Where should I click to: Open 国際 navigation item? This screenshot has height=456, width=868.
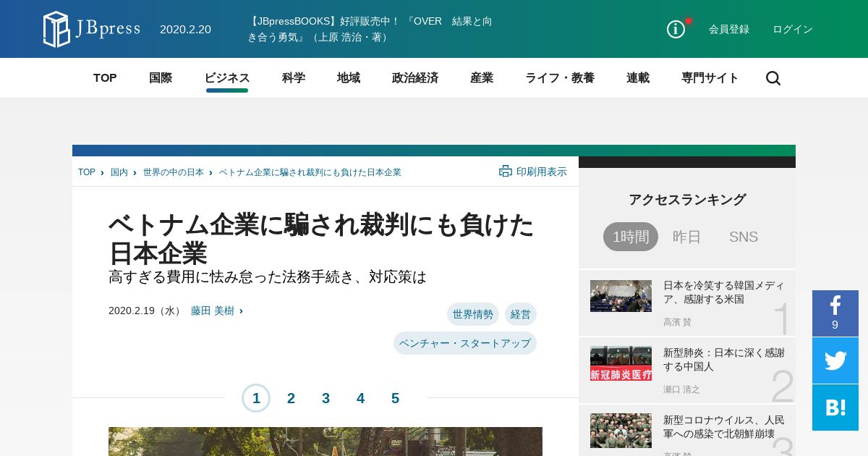(161, 78)
